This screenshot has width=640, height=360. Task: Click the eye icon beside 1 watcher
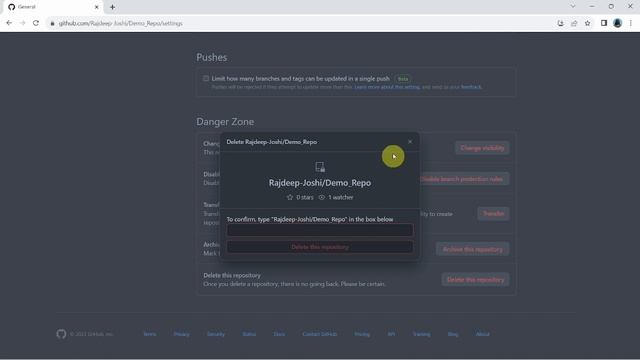(x=322, y=197)
